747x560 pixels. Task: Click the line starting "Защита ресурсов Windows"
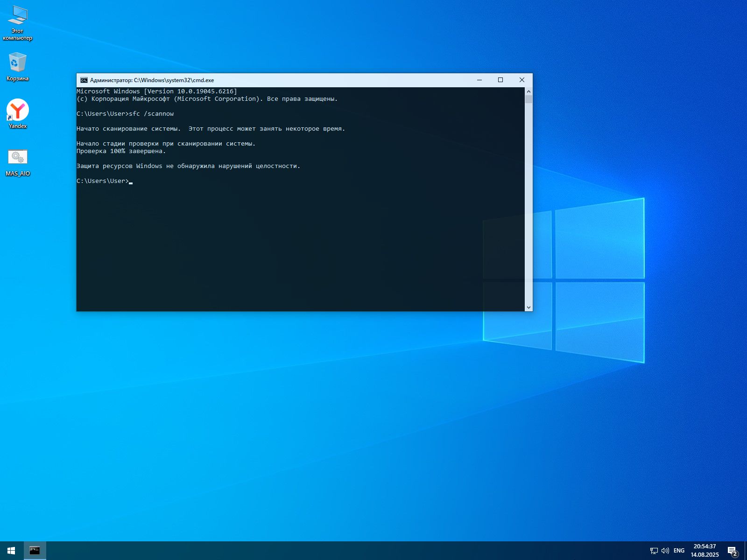point(189,166)
